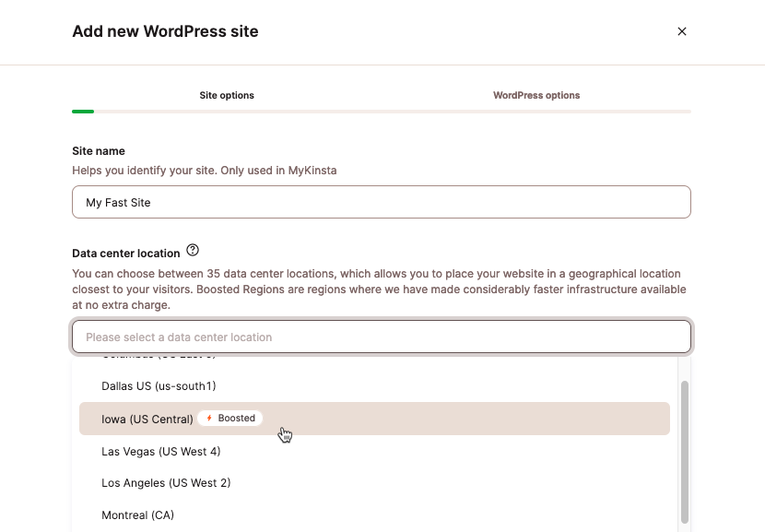Viewport: 765px width, 532px height.
Task: Click the help icon beside Data center location
Action: (x=193, y=251)
